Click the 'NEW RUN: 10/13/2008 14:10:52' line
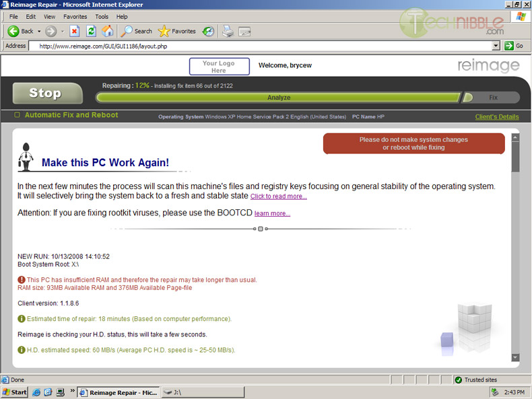532x399 pixels. tap(63, 256)
